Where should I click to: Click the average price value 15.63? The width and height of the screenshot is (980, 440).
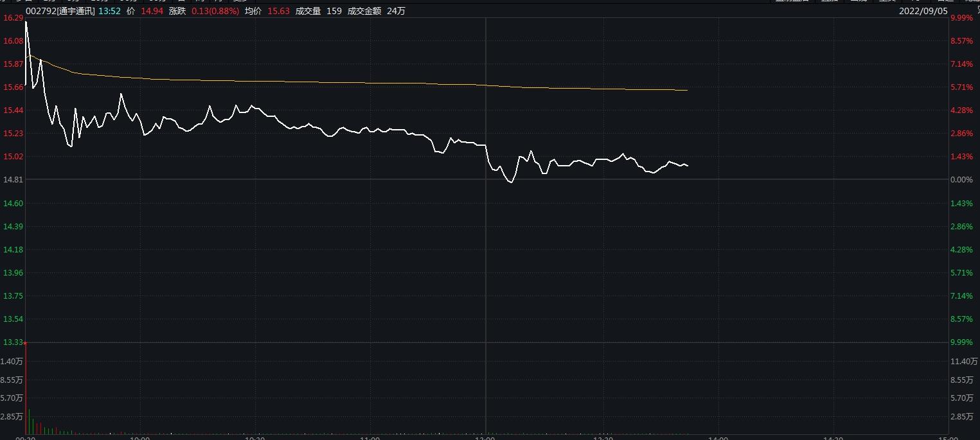(279, 11)
